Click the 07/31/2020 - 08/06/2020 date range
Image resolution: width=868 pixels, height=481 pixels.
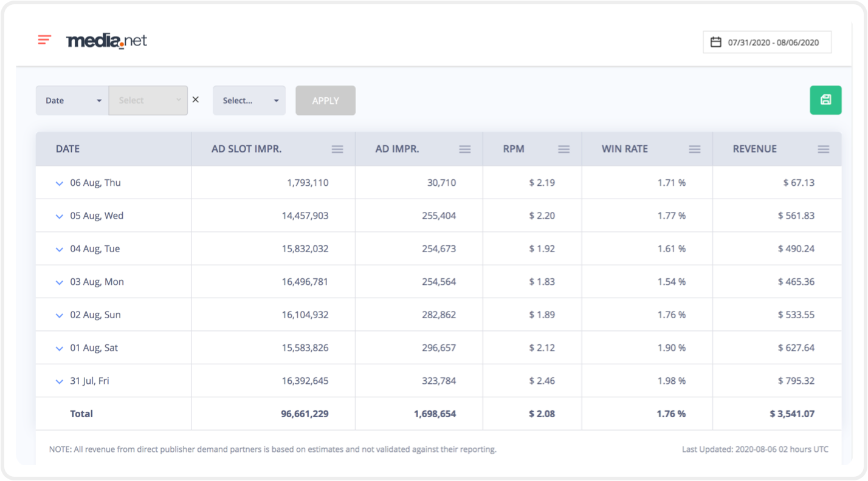[774, 43]
